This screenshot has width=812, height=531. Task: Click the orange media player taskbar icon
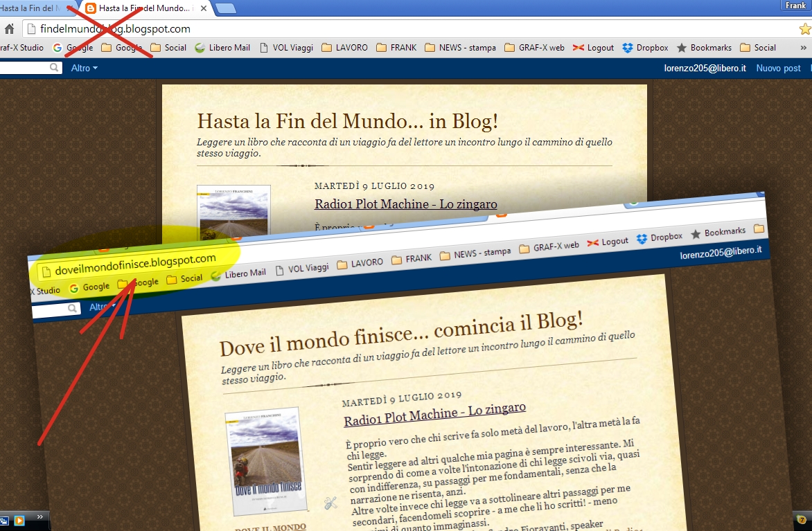coord(19,521)
